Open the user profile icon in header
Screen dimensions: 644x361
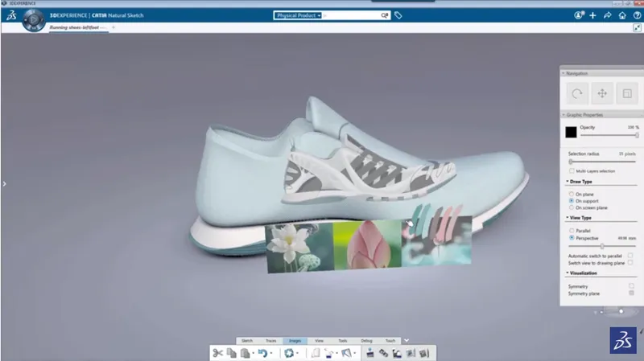(x=579, y=15)
